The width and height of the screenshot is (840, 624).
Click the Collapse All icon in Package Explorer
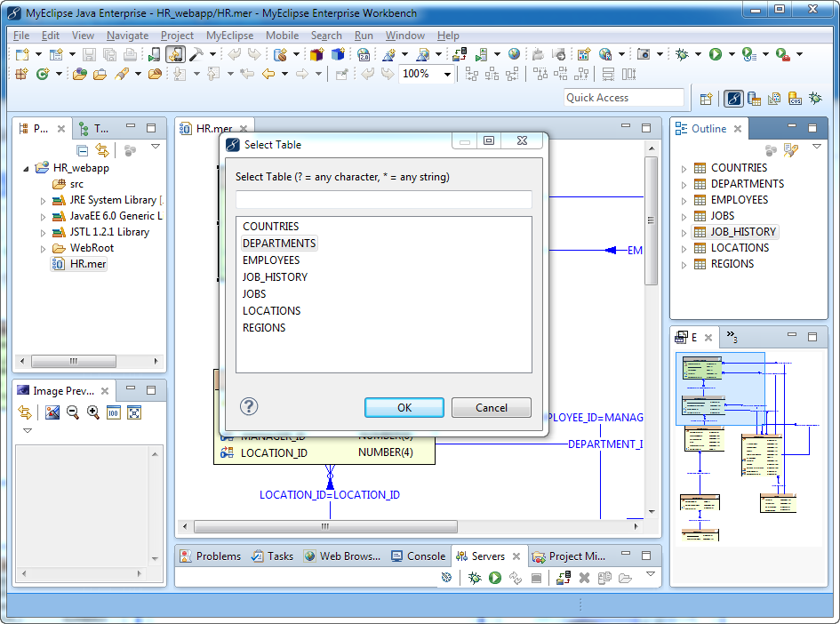(x=83, y=150)
